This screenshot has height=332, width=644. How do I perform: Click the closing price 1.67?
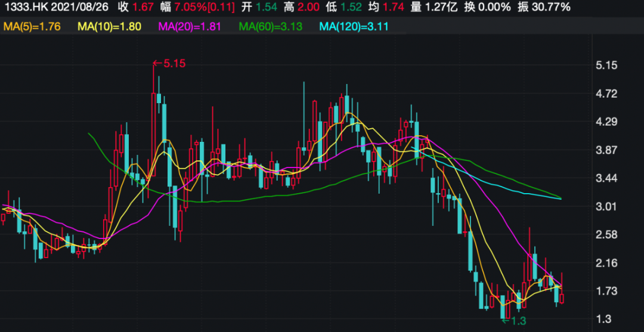tap(143, 7)
